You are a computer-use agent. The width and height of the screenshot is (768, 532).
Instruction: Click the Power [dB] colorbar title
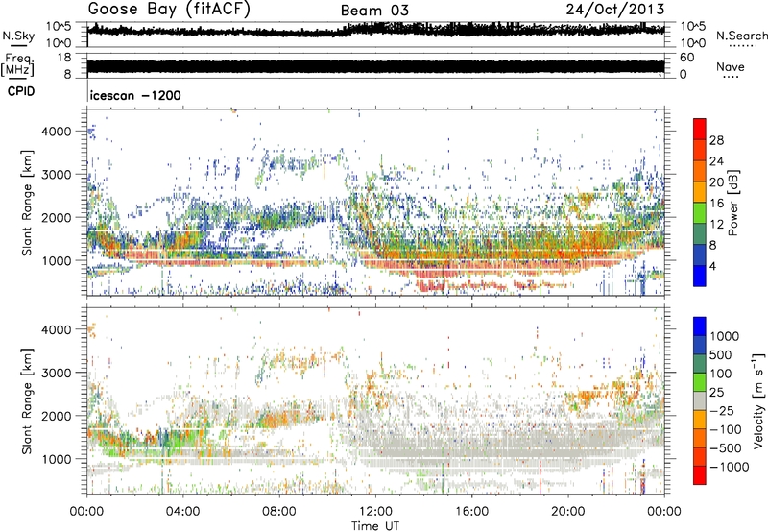point(733,203)
